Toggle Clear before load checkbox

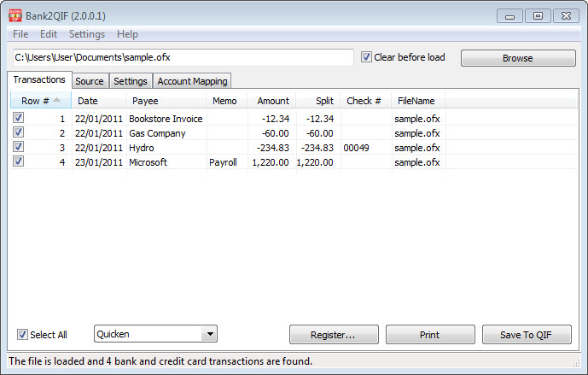(x=366, y=57)
